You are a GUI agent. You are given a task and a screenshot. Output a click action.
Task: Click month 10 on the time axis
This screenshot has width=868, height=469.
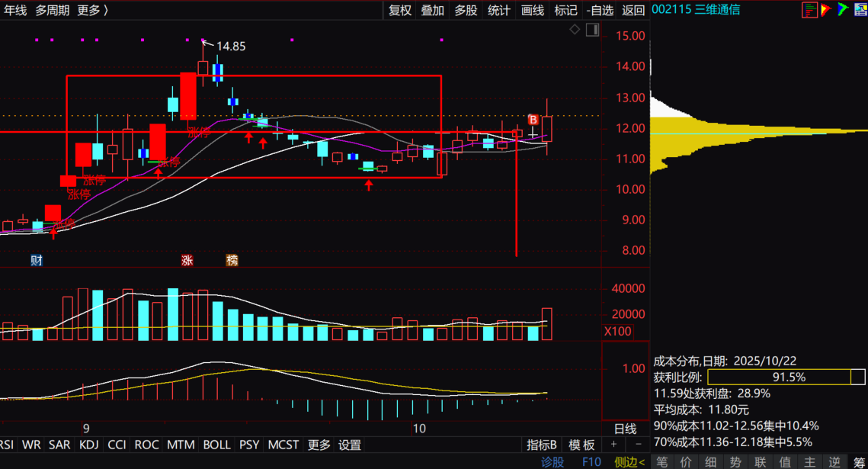419,429
